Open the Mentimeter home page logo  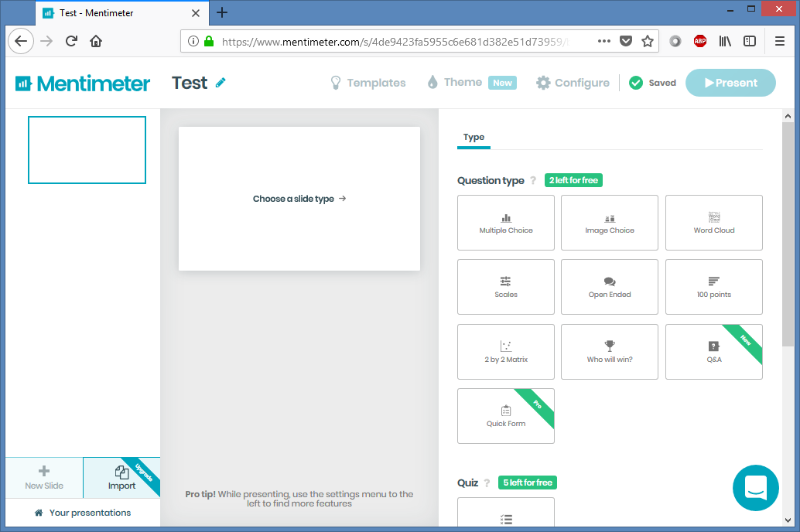(x=81, y=83)
